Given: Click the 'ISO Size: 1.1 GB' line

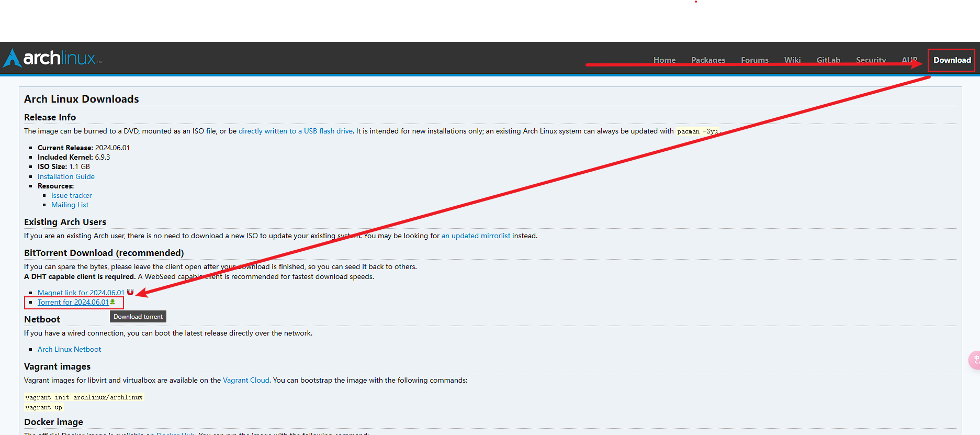Looking at the screenshot, I should point(64,166).
